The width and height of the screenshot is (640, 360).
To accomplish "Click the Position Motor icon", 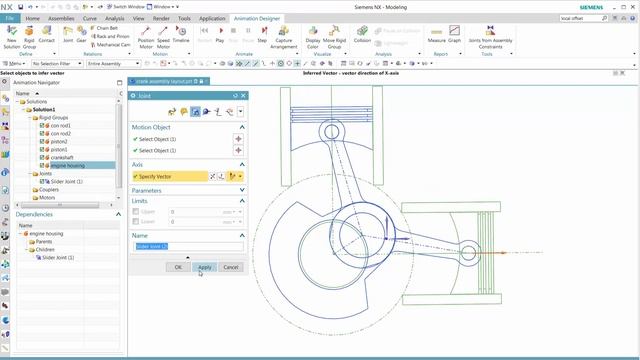I will [x=146, y=37].
